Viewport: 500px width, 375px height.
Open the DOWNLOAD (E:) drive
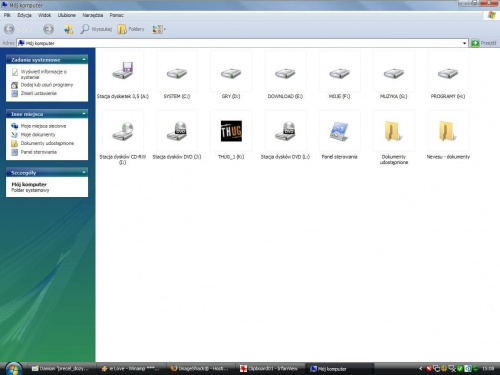point(285,73)
